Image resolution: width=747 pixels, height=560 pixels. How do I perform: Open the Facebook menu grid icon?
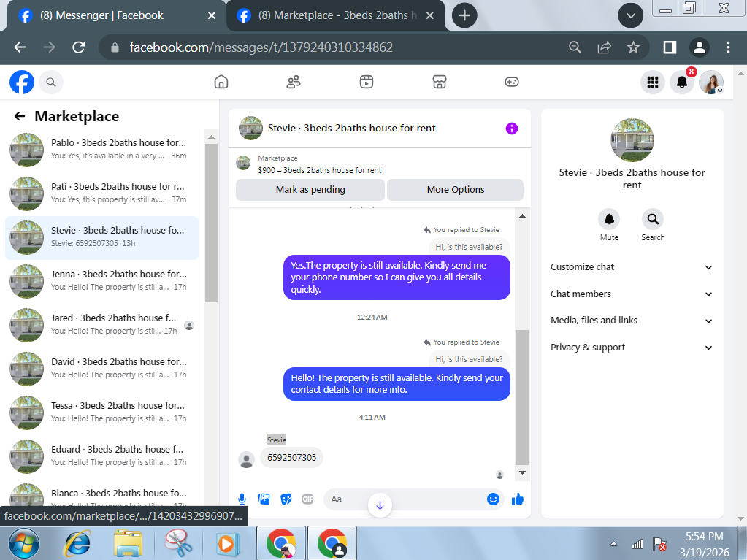tap(653, 82)
